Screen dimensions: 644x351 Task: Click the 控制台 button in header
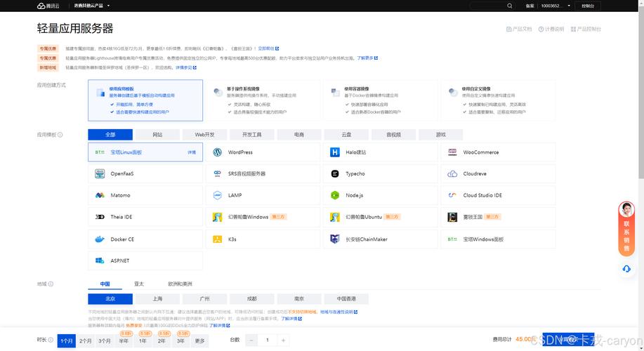(588, 6)
